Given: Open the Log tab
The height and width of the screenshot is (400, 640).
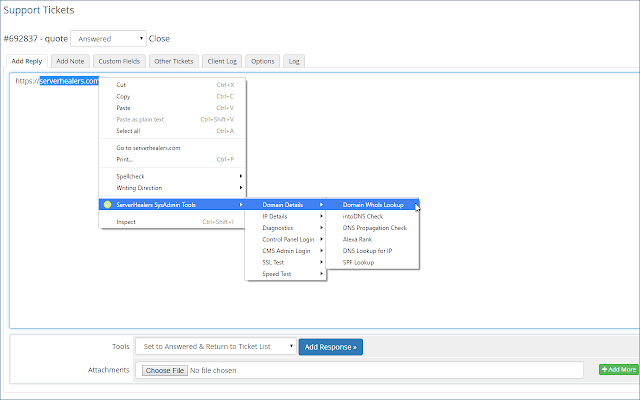Looking at the screenshot, I should click(x=294, y=61).
